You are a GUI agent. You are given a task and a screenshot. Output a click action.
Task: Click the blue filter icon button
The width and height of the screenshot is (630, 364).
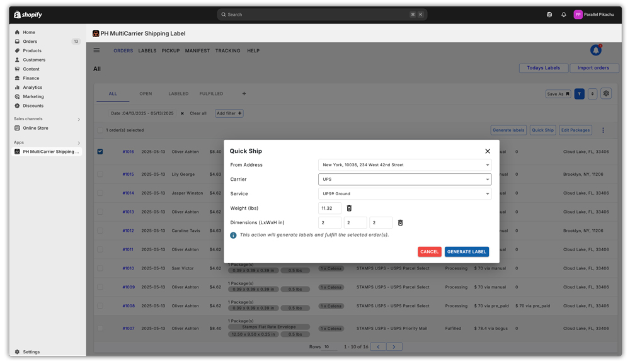coord(580,94)
